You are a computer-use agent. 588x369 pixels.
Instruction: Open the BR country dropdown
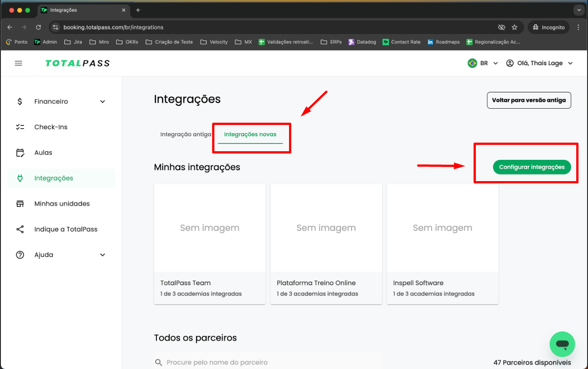tap(483, 63)
